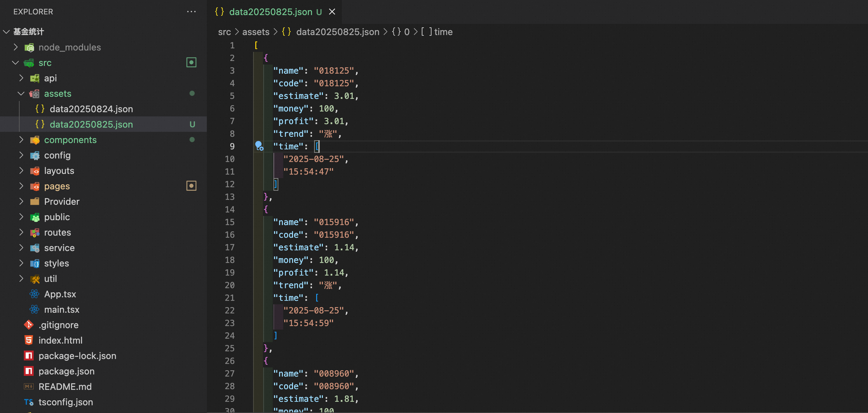This screenshot has height=413, width=868.
Task: Click the JSON braces icon of data20250824.json
Action: [40, 109]
